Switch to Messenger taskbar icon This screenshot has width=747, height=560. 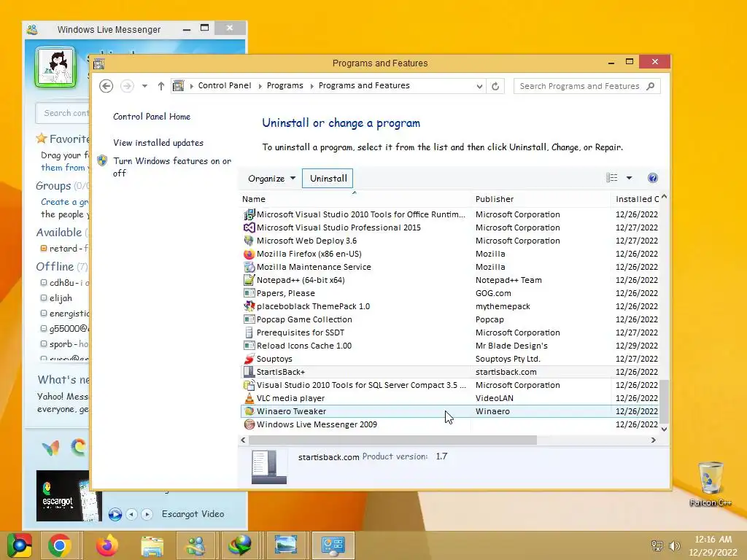(196, 545)
